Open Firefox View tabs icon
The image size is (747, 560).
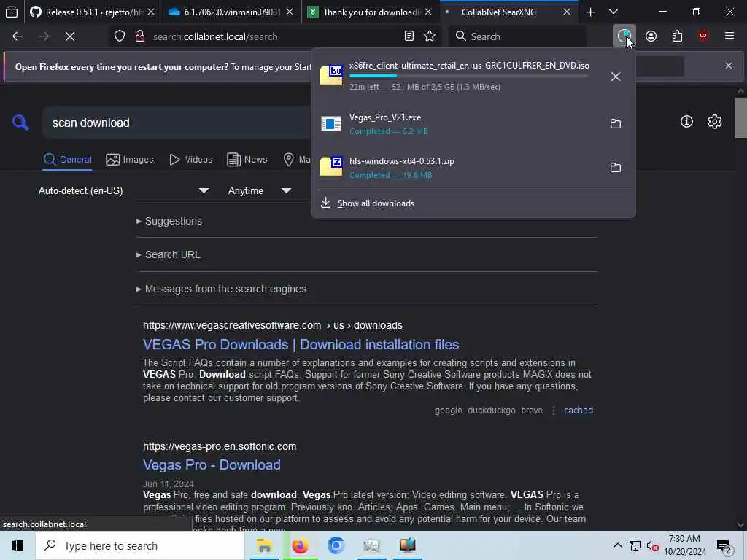point(12,12)
